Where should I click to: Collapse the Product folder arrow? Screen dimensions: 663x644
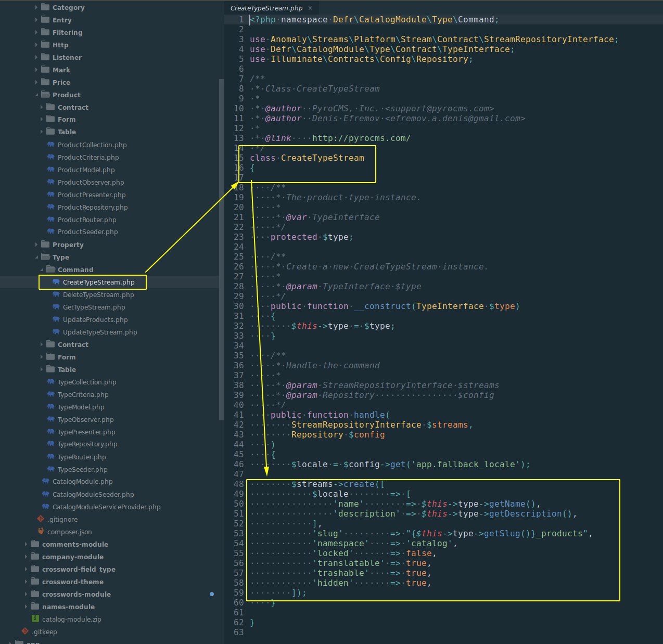pos(36,95)
